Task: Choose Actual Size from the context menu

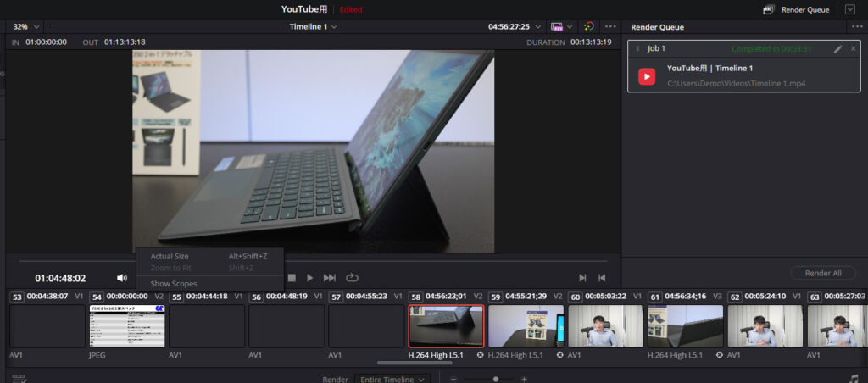Action: [x=170, y=256]
